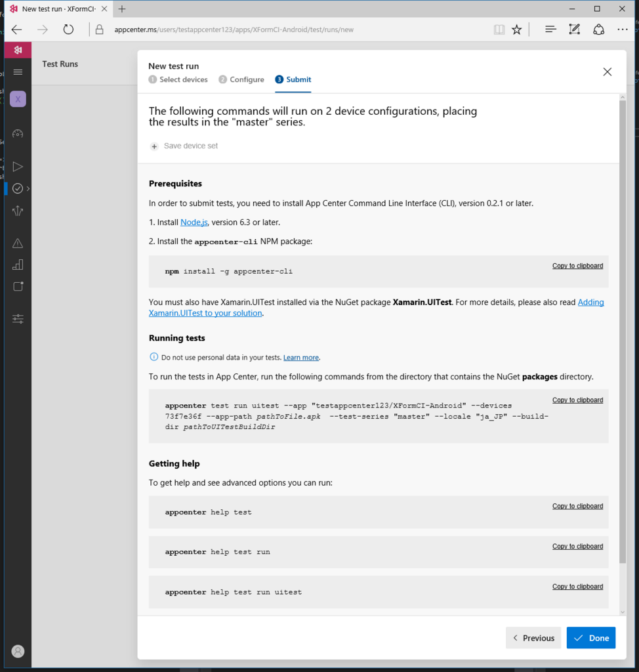Go back with browser back arrow
639x672 pixels.
coord(16,30)
